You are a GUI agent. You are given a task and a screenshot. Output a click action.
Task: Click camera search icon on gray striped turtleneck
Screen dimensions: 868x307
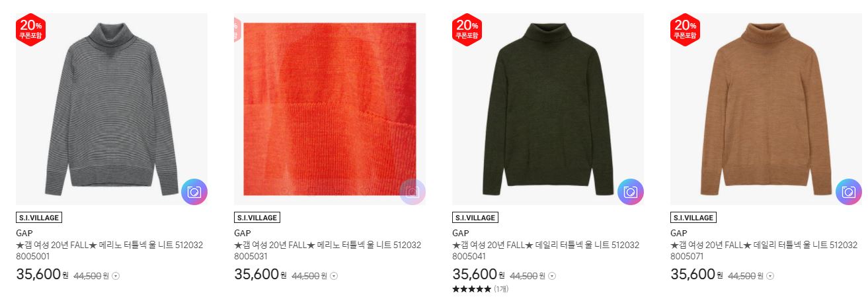[x=194, y=192]
